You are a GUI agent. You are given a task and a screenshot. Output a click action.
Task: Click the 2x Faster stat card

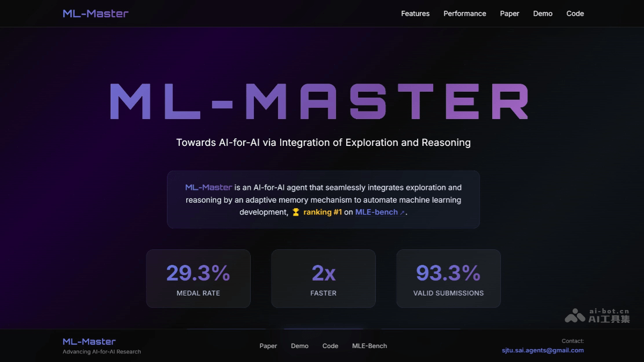[323, 278]
